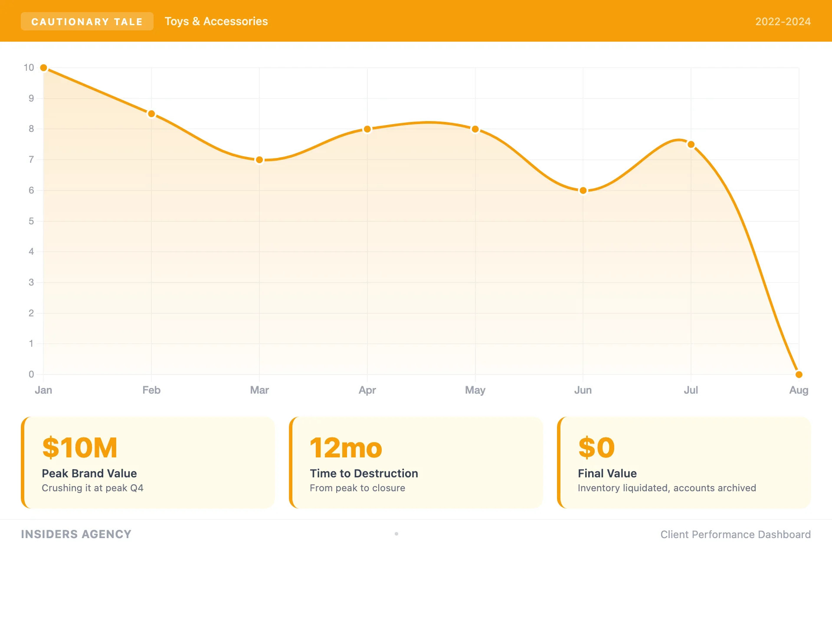The width and height of the screenshot is (832, 644).
Task: Select the Feb data point on chart
Action: [151, 114]
